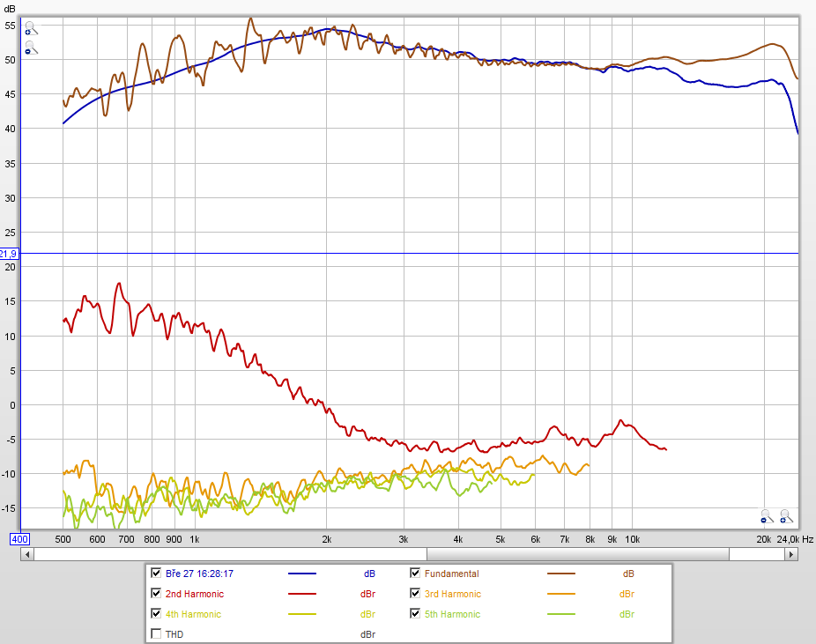This screenshot has height=644, width=816.
Task: Click the orange 3rd Harmonic line swatch
Action: (x=561, y=594)
